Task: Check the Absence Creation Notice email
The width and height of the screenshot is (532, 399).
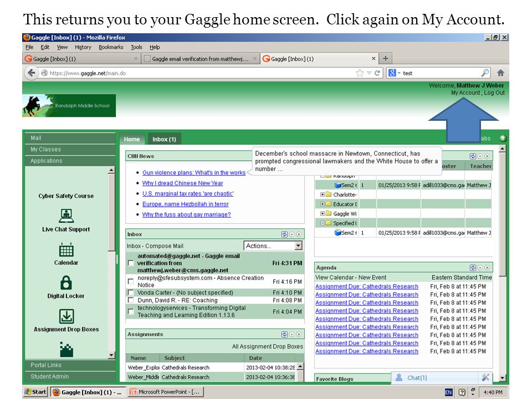Action: click(x=131, y=282)
